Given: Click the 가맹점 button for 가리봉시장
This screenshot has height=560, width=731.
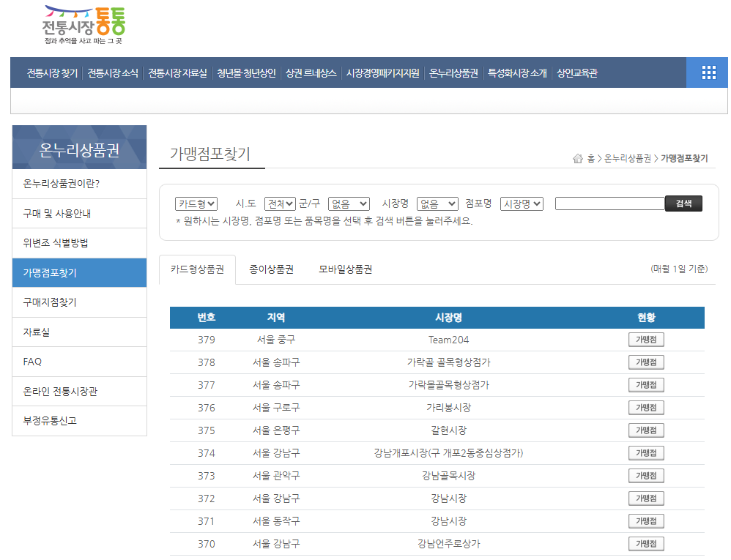Looking at the screenshot, I should pyautogui.click(x=645, y=407).
